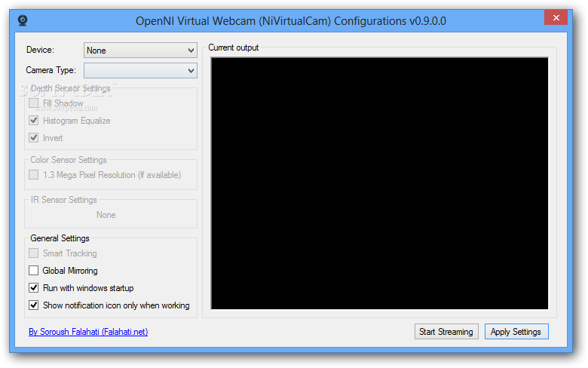Close the NiVirtualCam Configurations window
Image resolution: width=588 pixels, height=368 pixels.
tap(556, 17)
